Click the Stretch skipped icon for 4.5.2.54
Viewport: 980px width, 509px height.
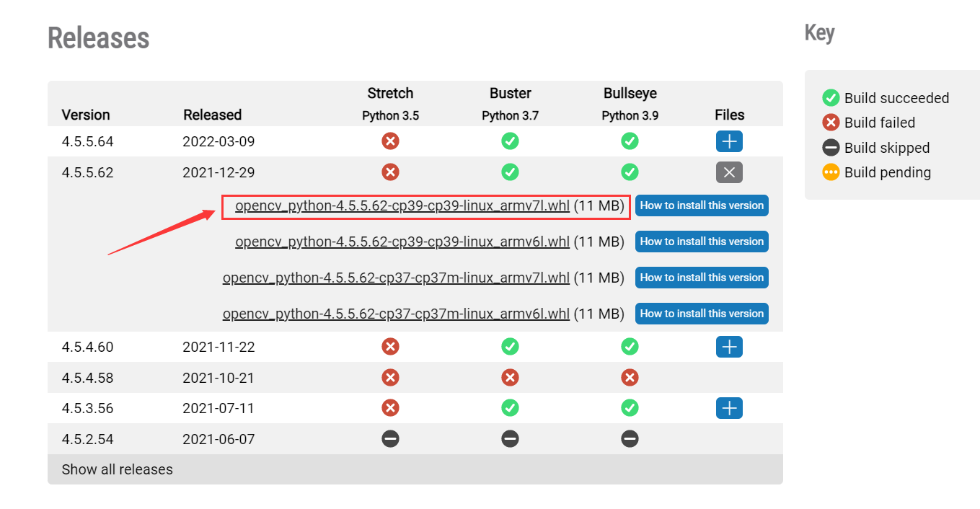point(390,439)
